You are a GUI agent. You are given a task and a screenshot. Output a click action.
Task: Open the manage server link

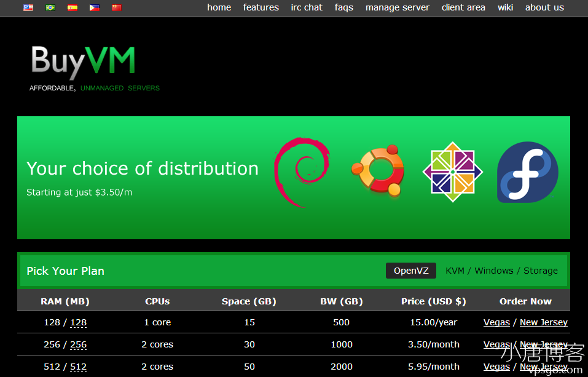[398, 7]
